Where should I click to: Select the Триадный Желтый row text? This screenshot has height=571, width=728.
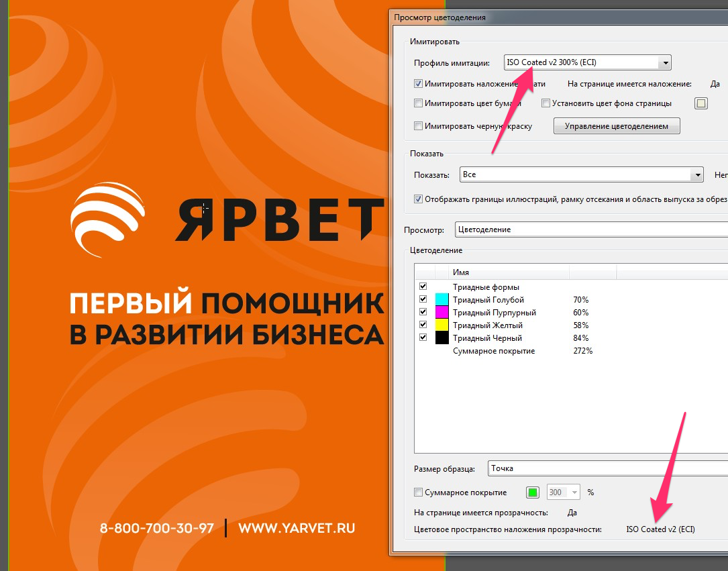(x=488, y=325)
